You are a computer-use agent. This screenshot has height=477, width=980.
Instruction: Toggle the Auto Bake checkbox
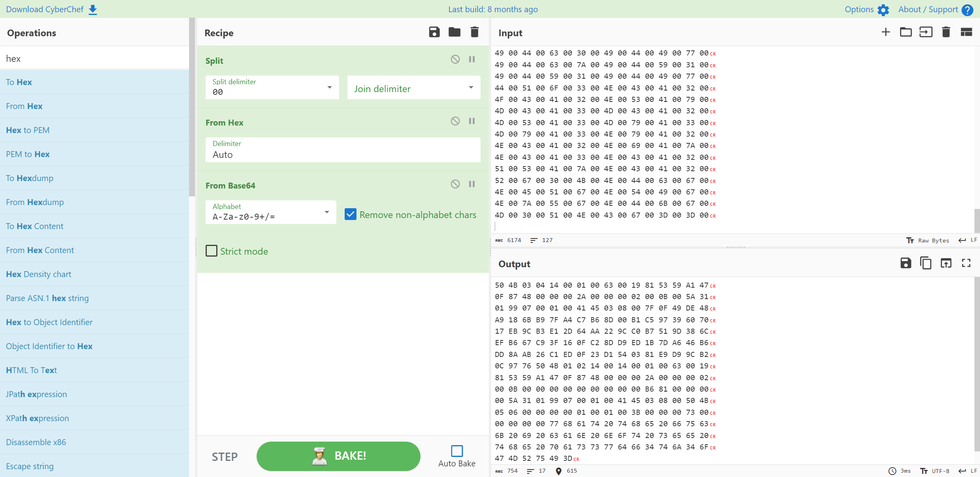pyautogui.click(x=457, y=451)
